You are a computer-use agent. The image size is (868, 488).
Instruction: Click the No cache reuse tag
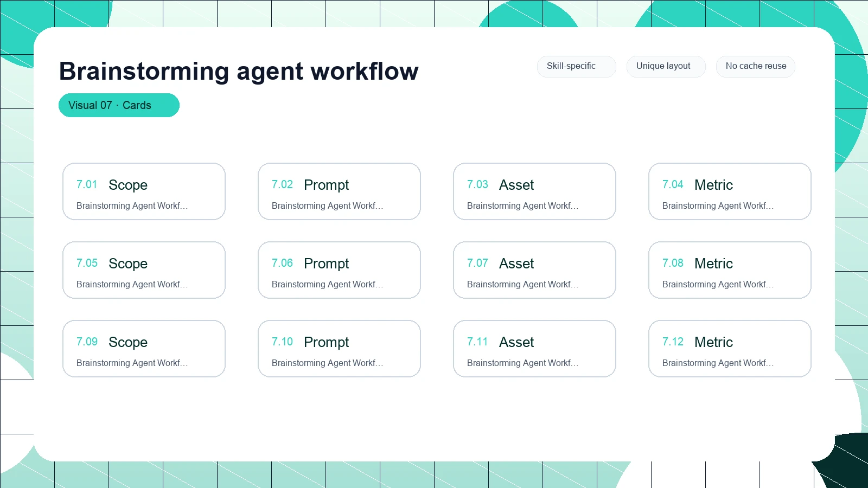756,67
